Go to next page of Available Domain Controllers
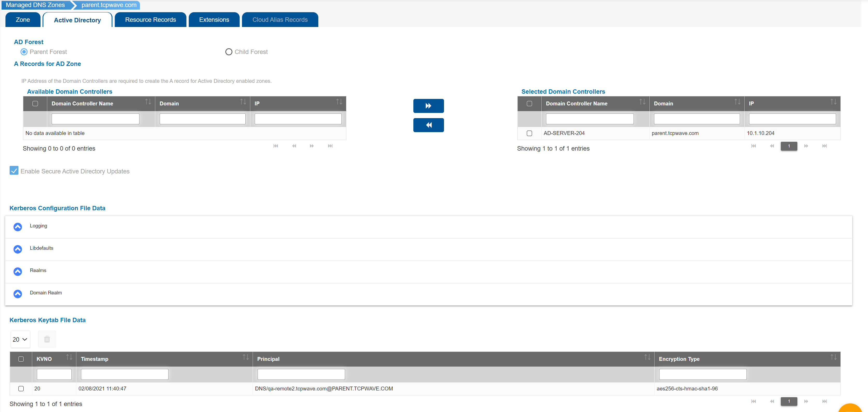The image size is (868, 412). [x=312, y=146]
